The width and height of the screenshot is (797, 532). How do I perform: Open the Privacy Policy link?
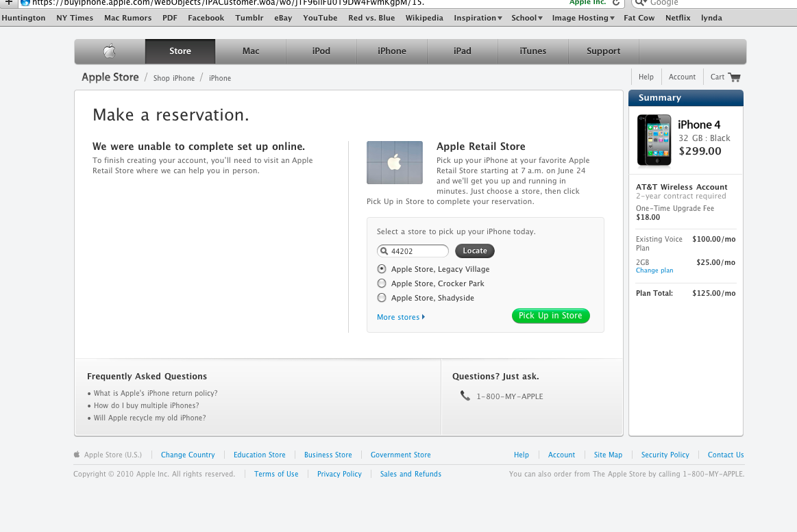pos(339,474)
